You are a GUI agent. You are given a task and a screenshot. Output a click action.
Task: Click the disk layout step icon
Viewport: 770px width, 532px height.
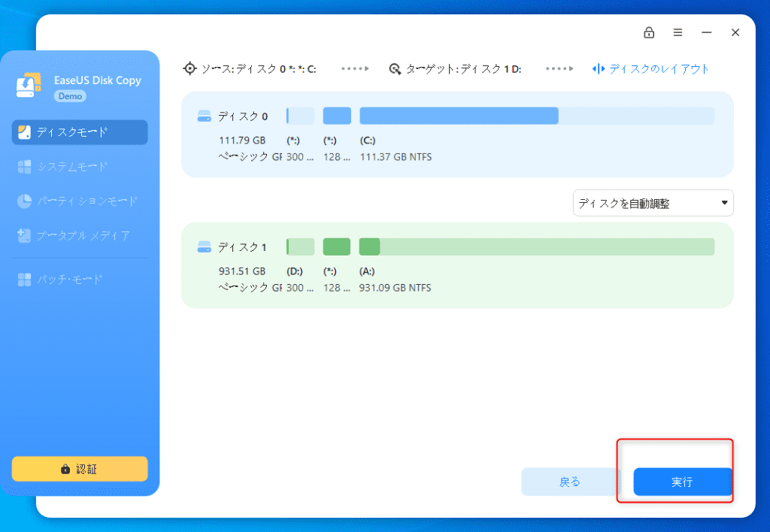pos(599,68)
